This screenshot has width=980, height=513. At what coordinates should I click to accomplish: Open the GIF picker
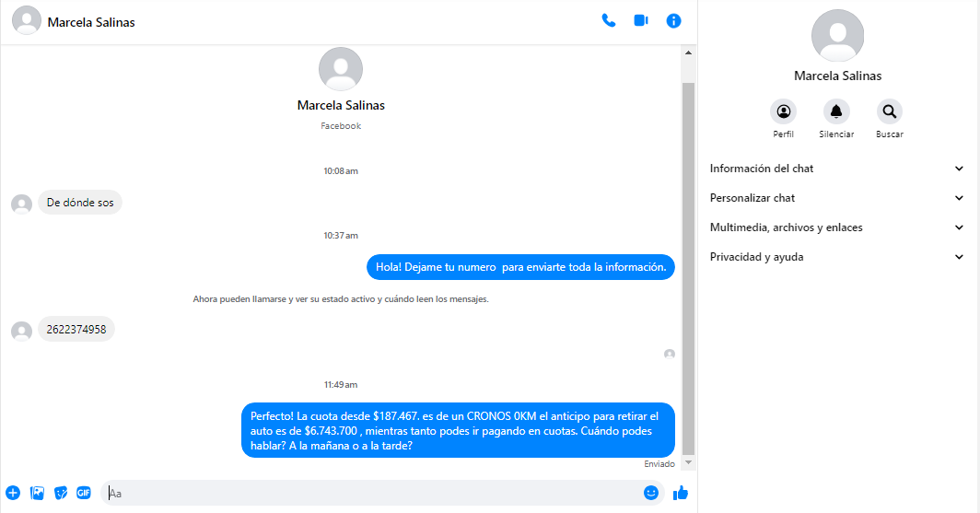(84, 493)
